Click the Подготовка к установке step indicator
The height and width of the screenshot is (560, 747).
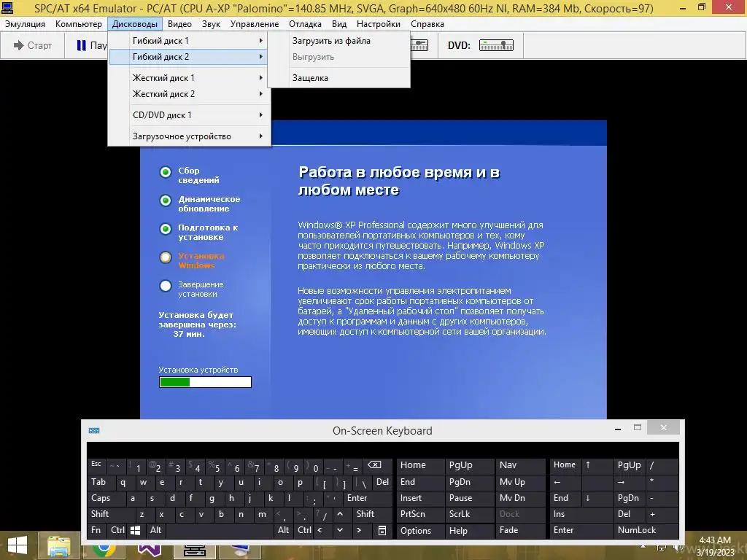coord(166,229)
